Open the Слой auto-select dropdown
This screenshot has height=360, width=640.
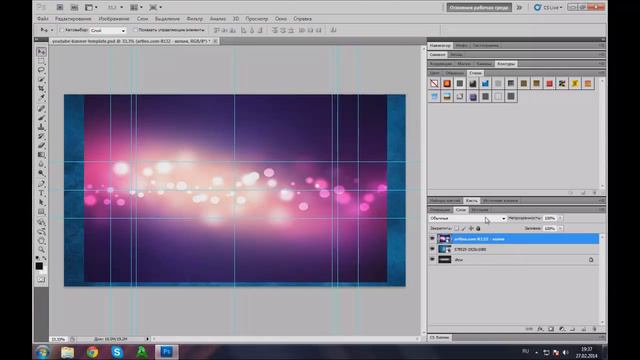[x=108, y=30]
